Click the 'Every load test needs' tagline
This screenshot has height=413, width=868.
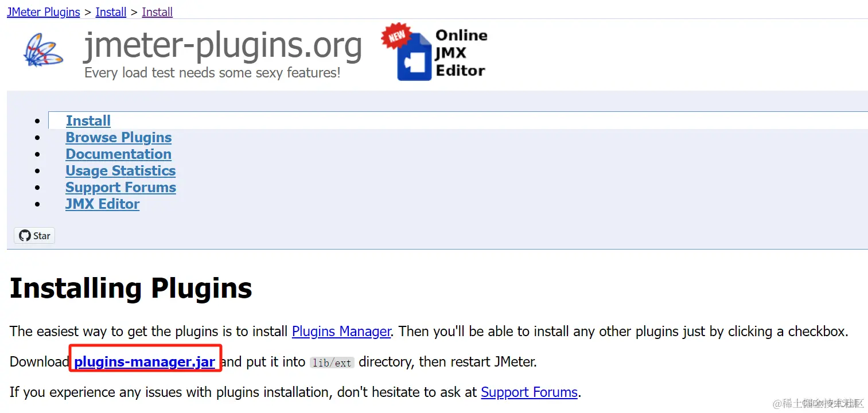(212, 73)
